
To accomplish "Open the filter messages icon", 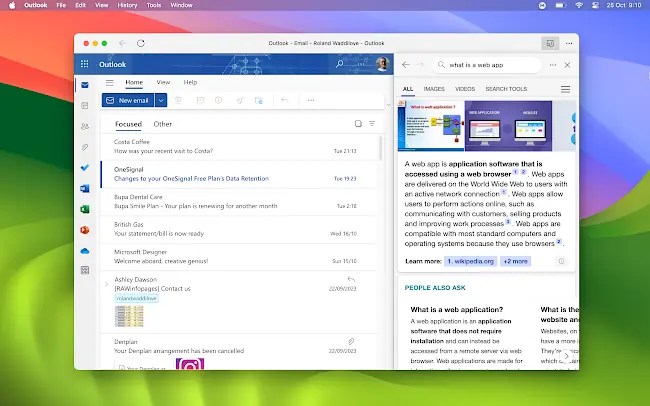I will click(372, 124).
